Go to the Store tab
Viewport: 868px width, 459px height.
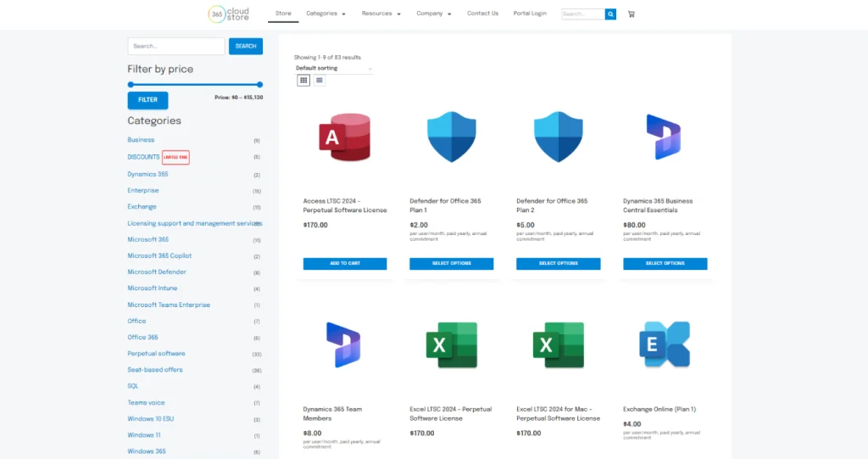tap(283, 14)
